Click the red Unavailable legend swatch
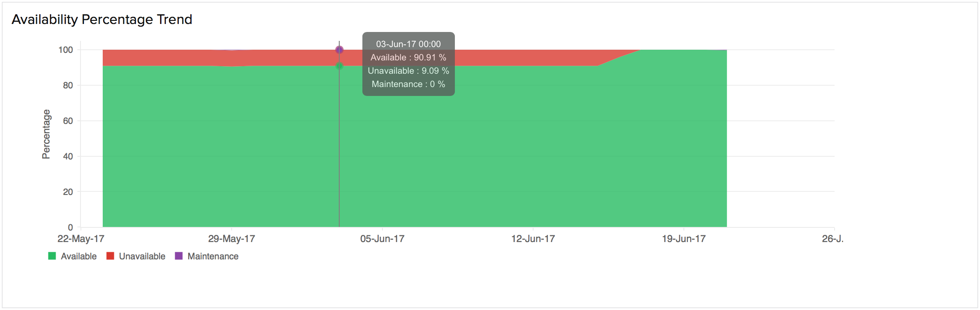The width and height of the screenshot is (980, 310). 110,256
